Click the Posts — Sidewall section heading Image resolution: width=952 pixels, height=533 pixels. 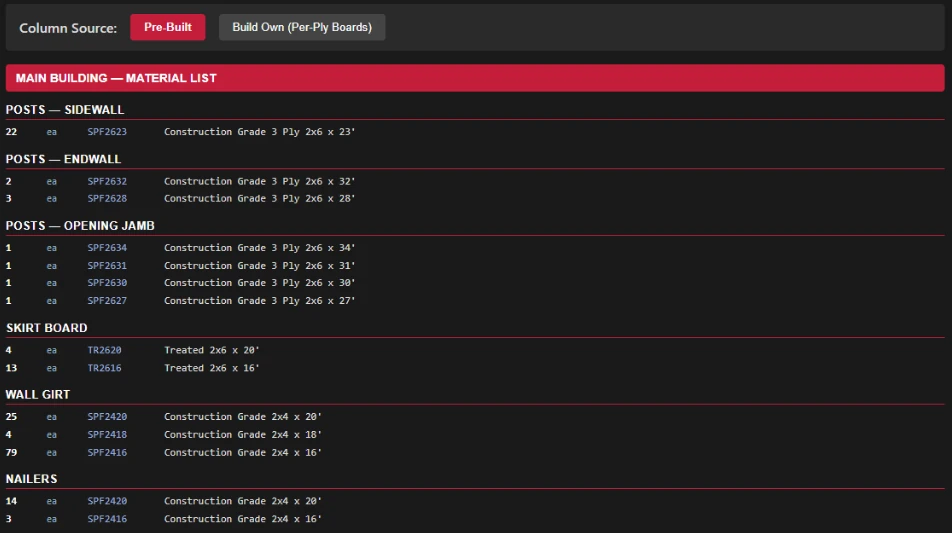coord(65,110)
